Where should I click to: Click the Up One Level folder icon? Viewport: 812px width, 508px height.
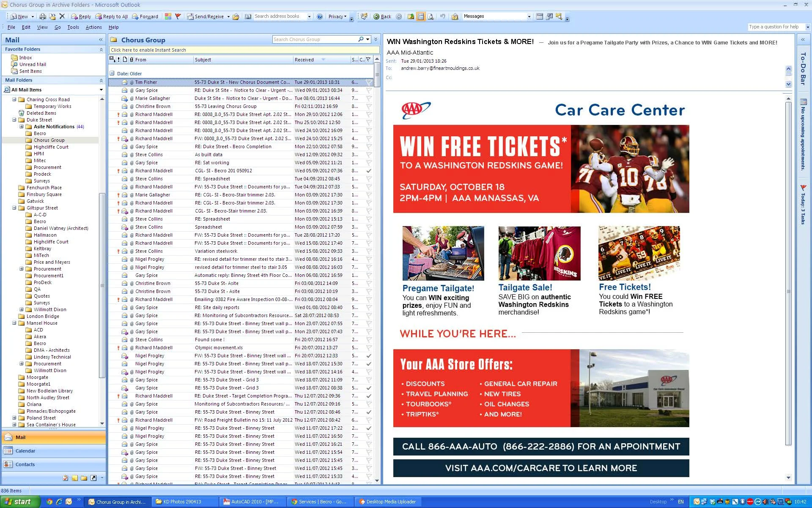pos(411,17)
